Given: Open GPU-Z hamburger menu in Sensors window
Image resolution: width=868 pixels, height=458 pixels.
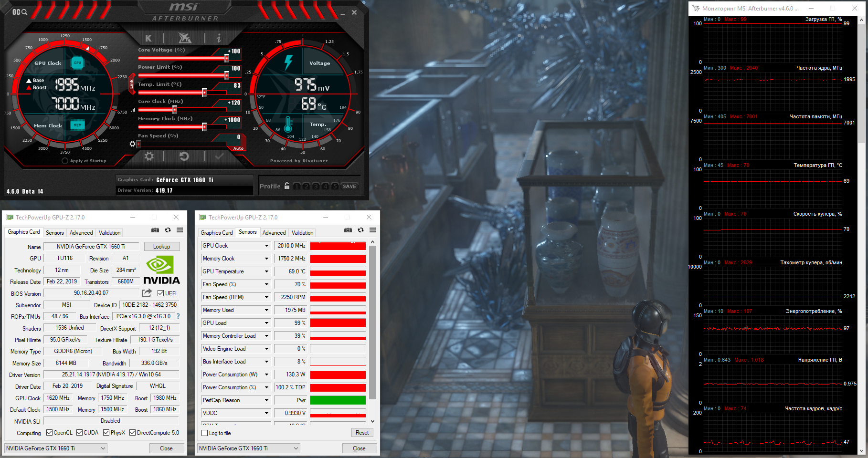Looking at the screenshot, I should [x=372, y=230].
